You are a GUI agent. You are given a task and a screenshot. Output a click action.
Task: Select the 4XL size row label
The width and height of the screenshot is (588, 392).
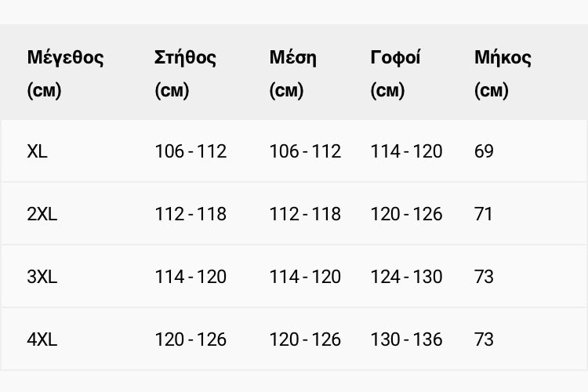point(42,339)
